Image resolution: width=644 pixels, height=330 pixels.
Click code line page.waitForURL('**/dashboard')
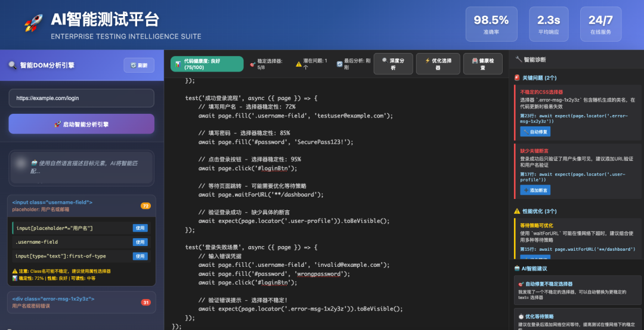coord(261,195)
